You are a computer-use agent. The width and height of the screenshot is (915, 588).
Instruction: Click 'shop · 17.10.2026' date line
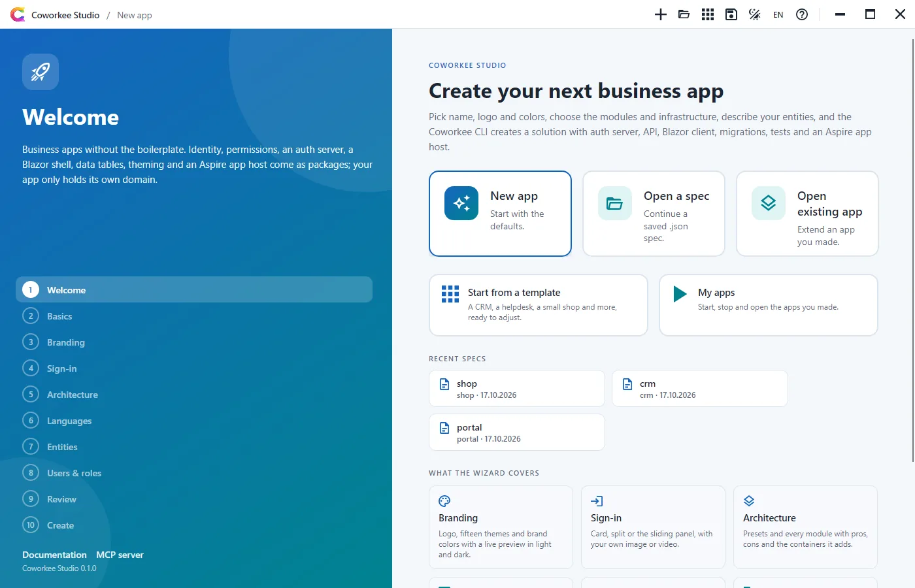[486, 395]
